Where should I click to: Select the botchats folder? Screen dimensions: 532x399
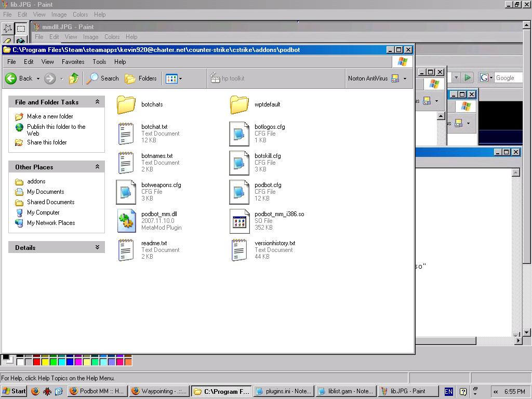coord(126,104)
